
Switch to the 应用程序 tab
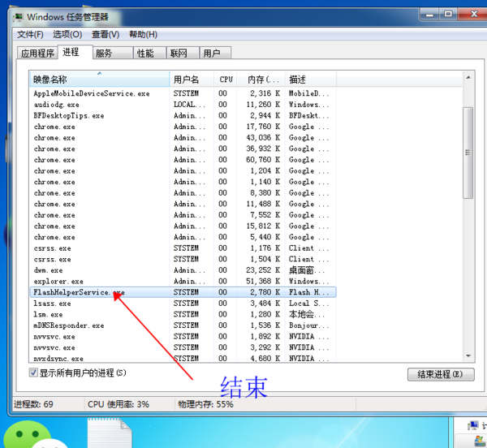pyautogui.click(x=37, y=53)
